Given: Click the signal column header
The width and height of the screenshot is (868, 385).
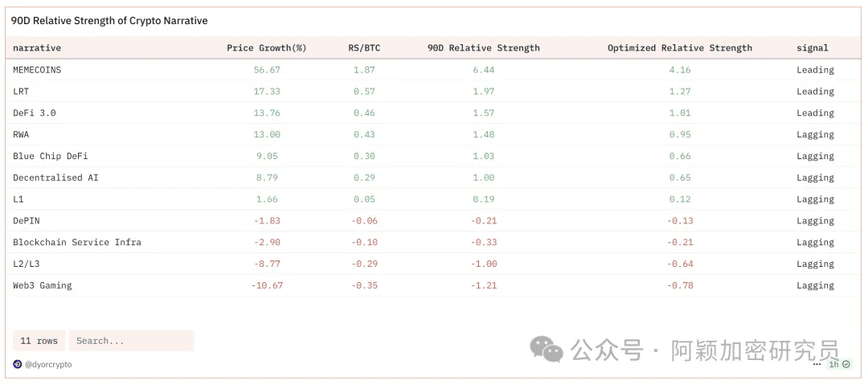Looking at the screenshot, I should click(x=812, y=48).
